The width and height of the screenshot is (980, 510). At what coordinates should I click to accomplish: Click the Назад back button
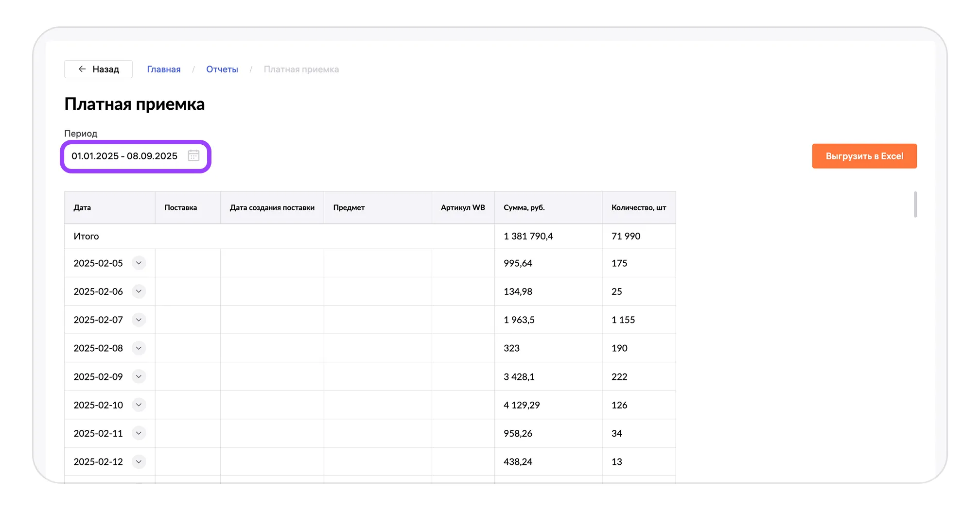coord(99,69)
